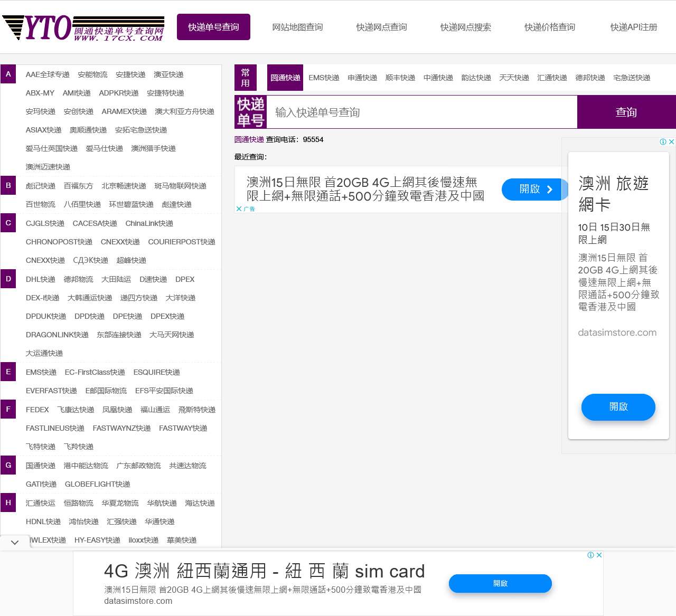676x616 pixels.
Task: Click the YTO site logo
Action: pyautogui.click(x=83, y=28)
